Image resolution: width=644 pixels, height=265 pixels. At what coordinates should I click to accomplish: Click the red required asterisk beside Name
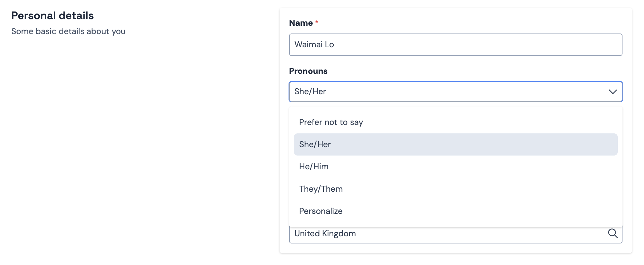317,22
